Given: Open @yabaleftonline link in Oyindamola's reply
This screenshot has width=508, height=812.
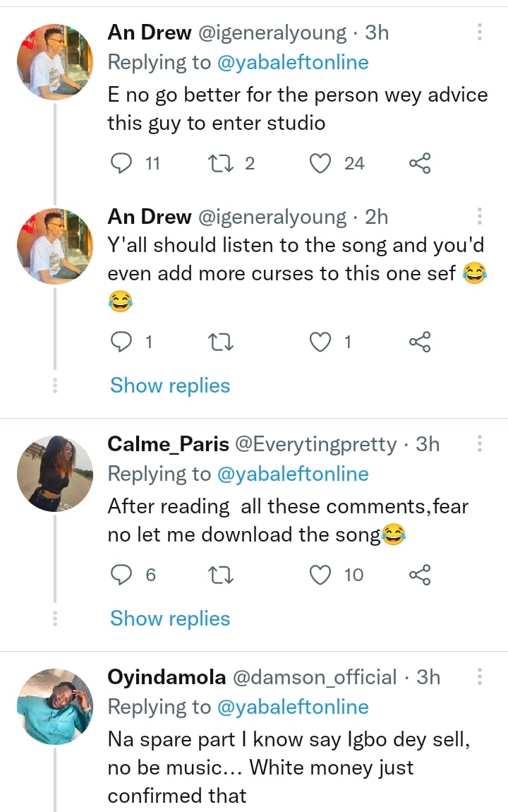Looking at the screenshot, I should 293,707.
